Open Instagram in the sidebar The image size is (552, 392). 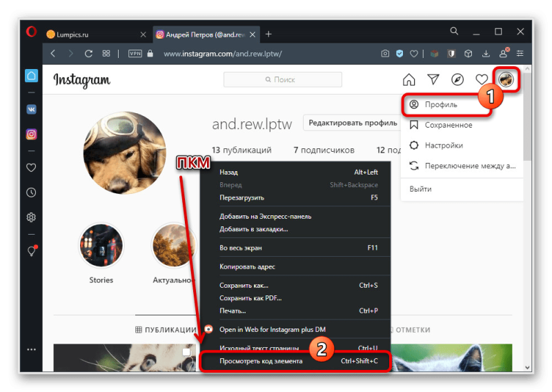(31, 134)
